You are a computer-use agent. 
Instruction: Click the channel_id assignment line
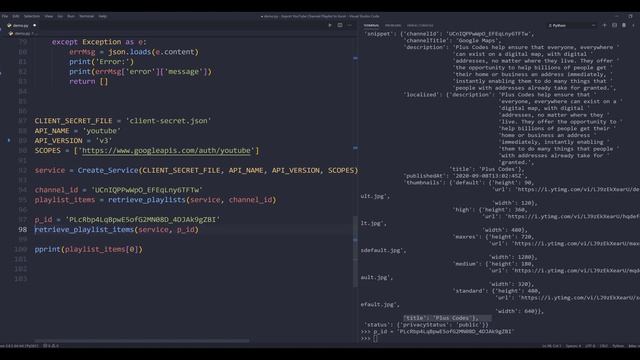pyautogui.click(x=118, y=190)
